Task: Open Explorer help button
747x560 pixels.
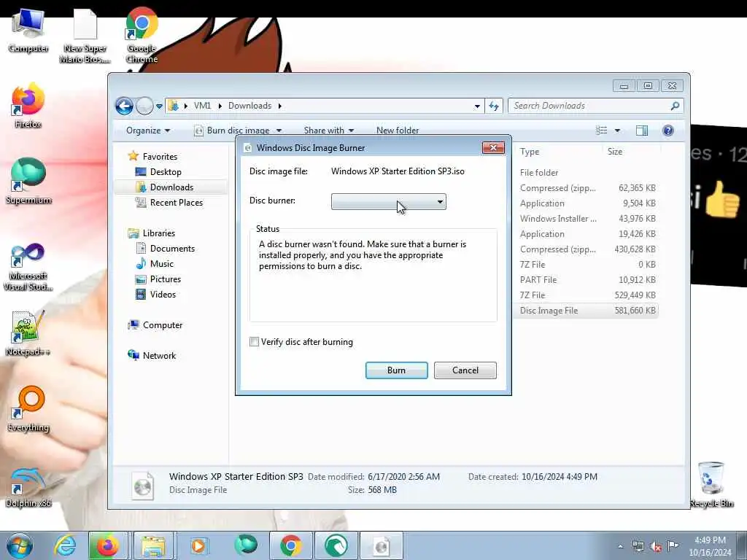Action: pyautogui.click(x=668, y=131)
